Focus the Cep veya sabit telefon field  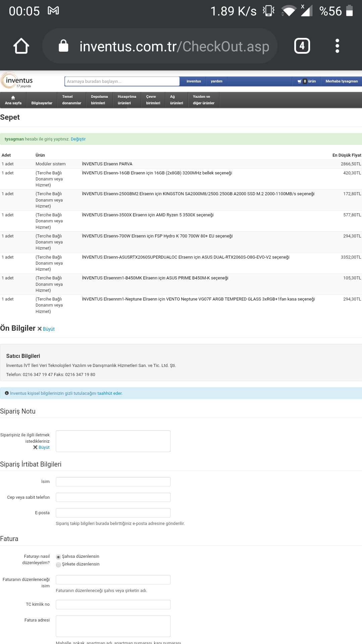click(x=113, y=497)
